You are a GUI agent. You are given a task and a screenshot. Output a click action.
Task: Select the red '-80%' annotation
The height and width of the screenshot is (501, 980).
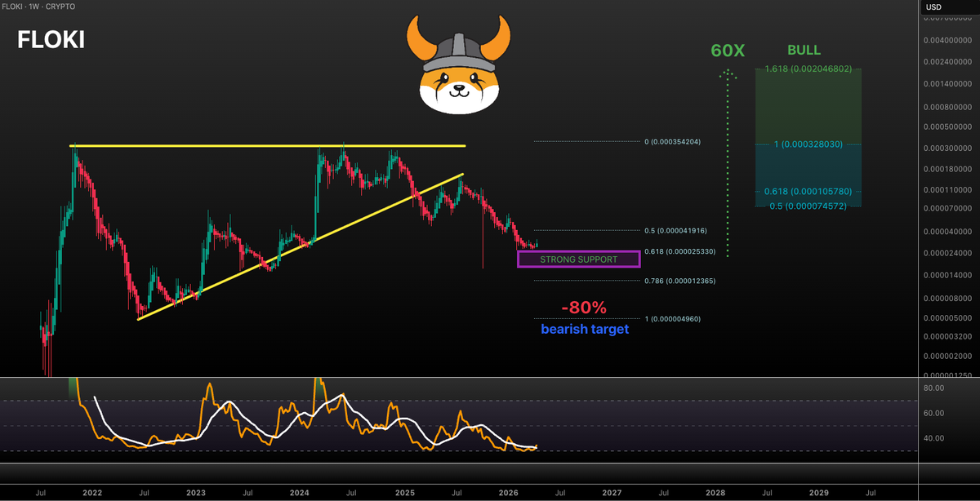click(584, 308)
